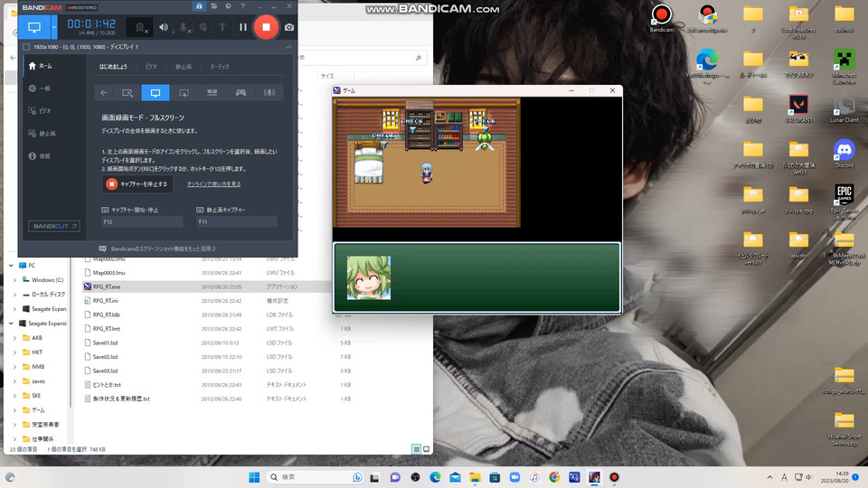The width and height of the screenshot is (868, 488).
Task: Select around-mouse recording mode icon
Action: pyautogui.click(x=184, y=93)
